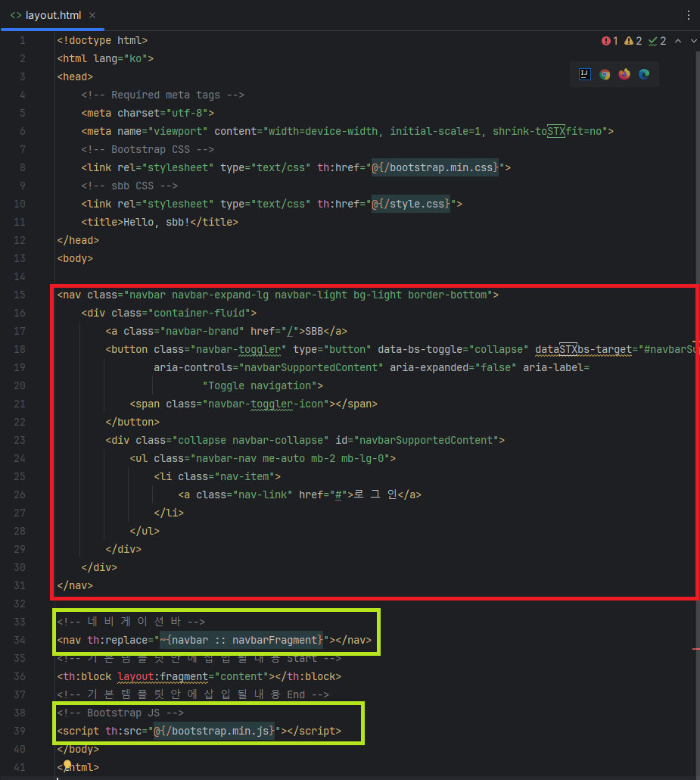Click the @{/bootstrap.min.js} expression
The width and height of the screenshot is (700, 780).
(x=213, y=732)
